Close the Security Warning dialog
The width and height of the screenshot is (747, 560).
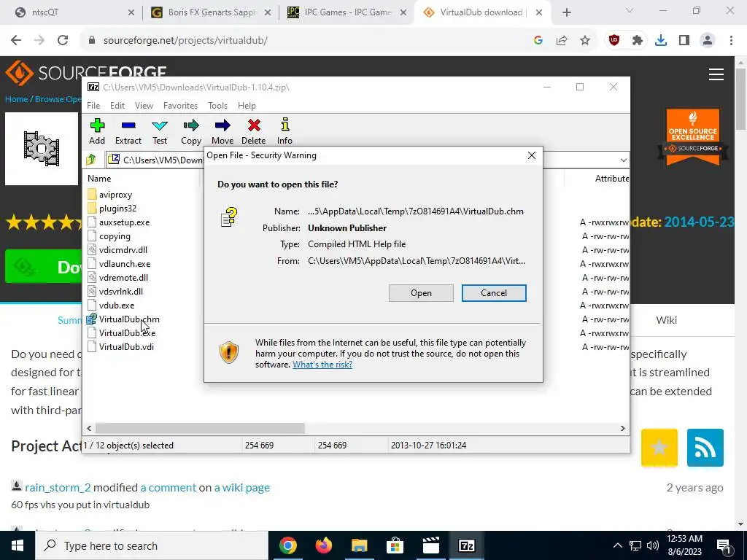click(532, 155)
